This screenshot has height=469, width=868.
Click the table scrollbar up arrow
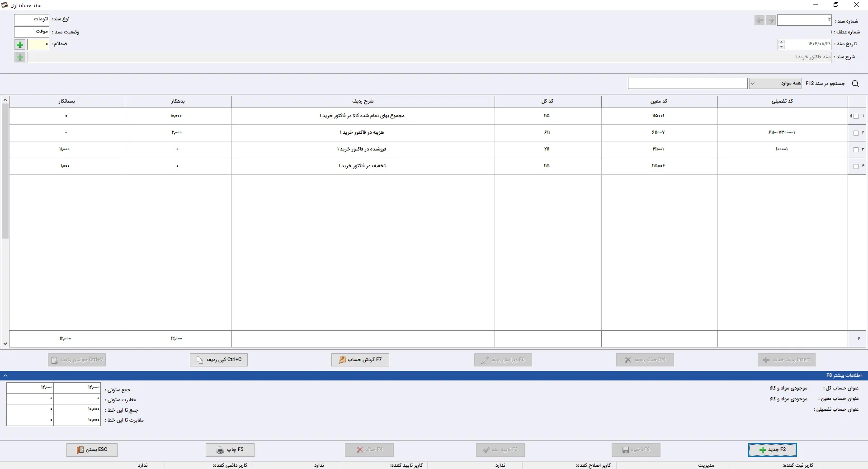pyautogui.click(x=5, y=100)
